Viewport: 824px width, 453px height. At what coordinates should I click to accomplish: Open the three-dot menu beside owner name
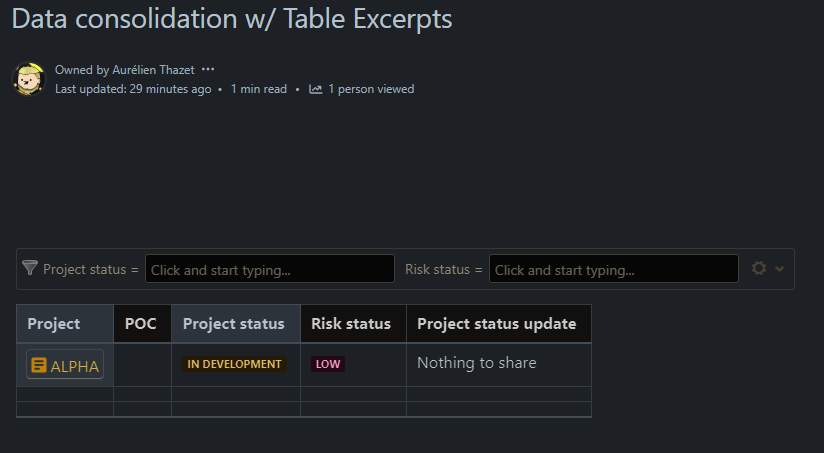208,69
